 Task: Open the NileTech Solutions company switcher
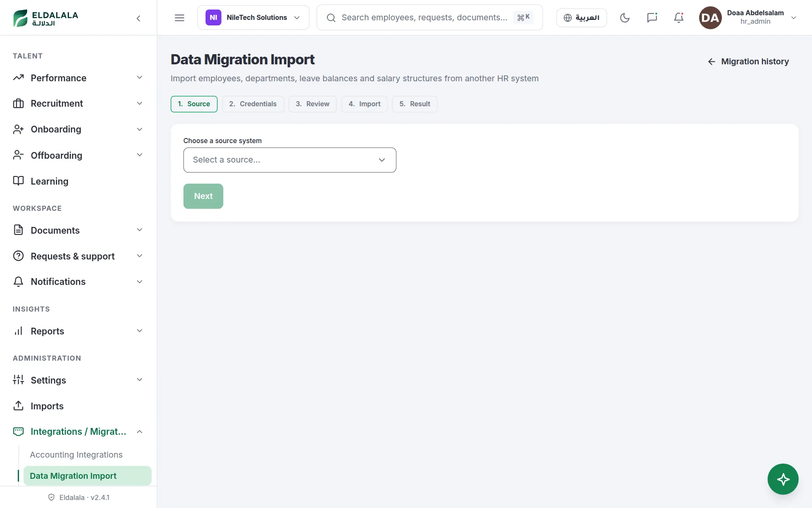point(253,18)
